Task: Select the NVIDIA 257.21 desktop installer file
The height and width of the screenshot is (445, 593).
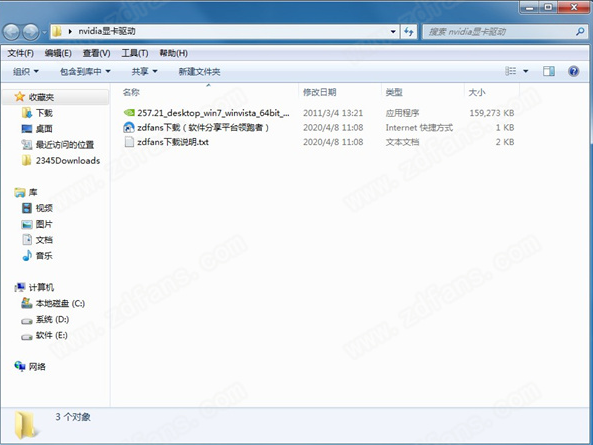Action: [206, 113]
